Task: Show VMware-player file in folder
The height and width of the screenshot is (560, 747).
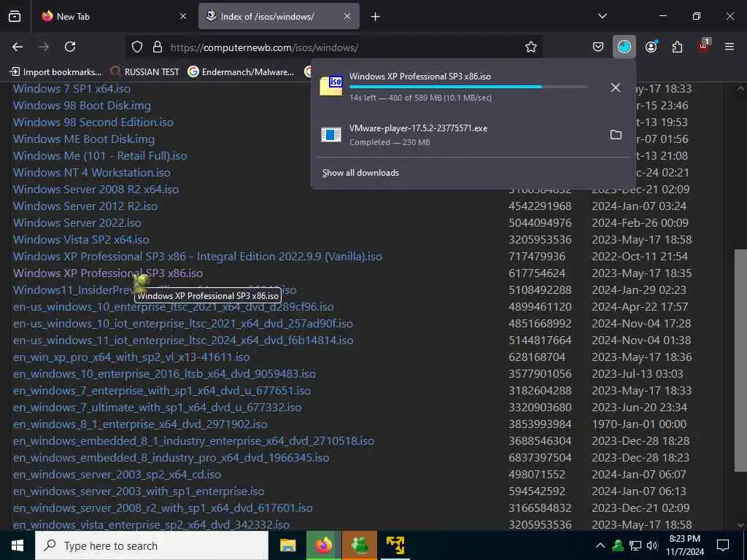Action: [x=616, y=135]
